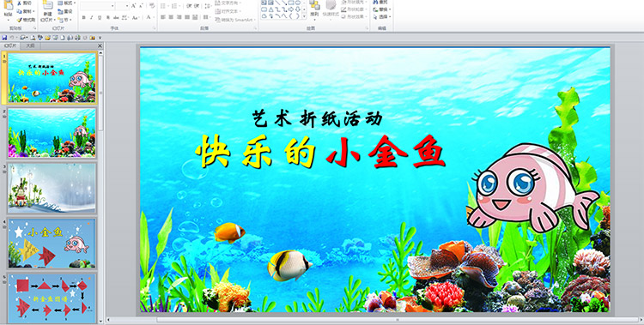Viewport: 644px width, 325px height.
Task: Select the Format Painter brush icon
Action: click(x=19, y=20)
